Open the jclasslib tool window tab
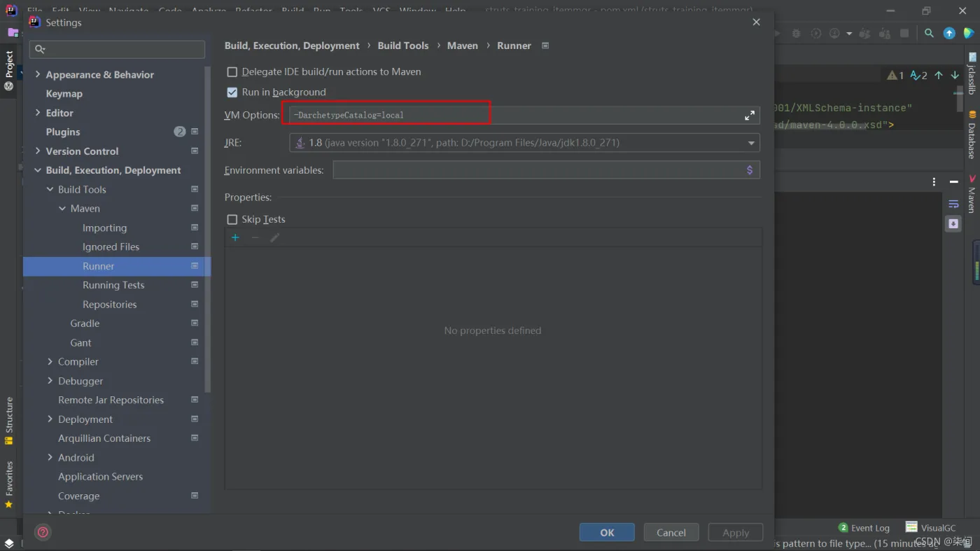Screen dimensions: 980x551 point(972,74)
